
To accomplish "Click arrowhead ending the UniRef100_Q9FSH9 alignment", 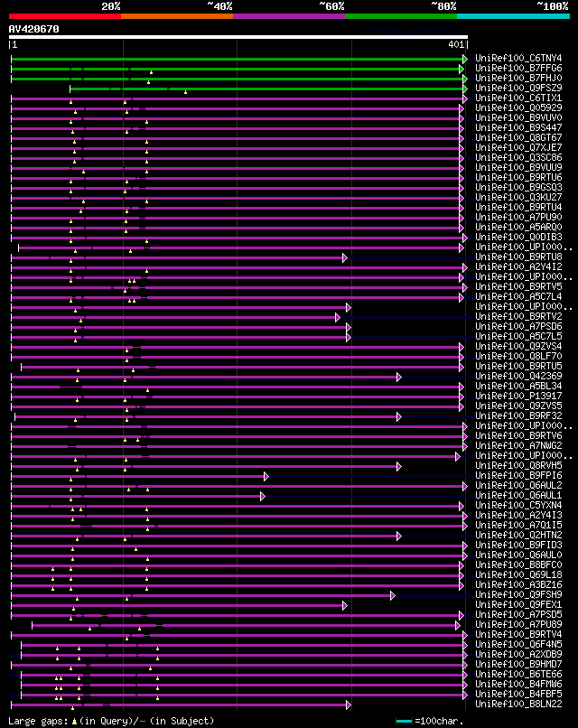I will (x=392, y=596).
